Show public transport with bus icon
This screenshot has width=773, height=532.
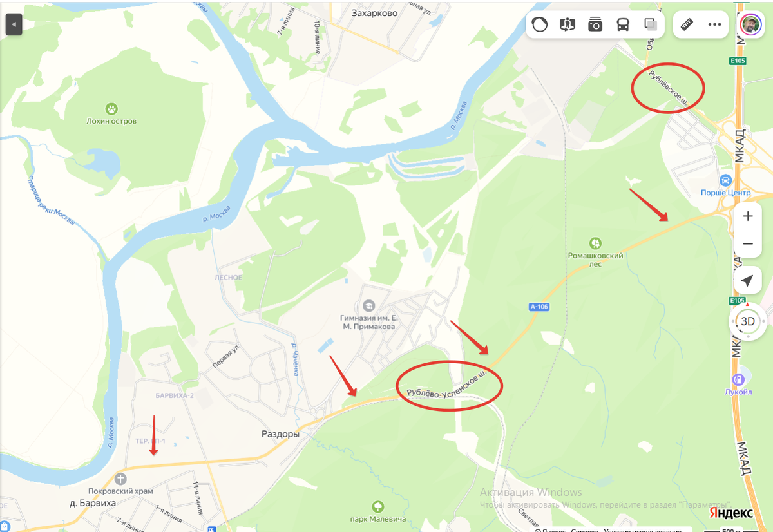click(x=623, y=25)
